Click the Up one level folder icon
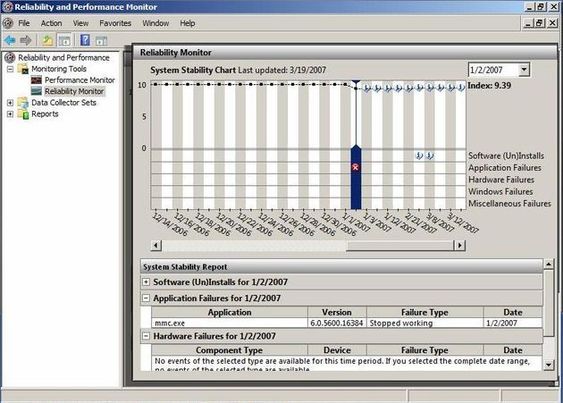The height and width of the screenshot is (403, 563). (47, 40)
